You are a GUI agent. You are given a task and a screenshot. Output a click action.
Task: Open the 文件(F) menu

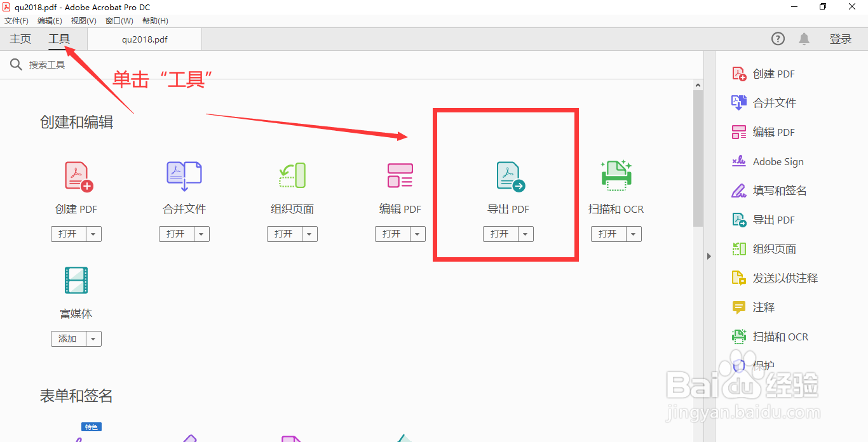click(x=17, y=21)
